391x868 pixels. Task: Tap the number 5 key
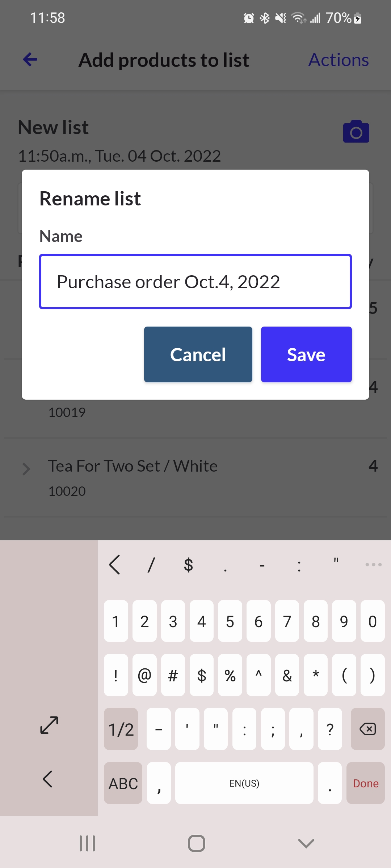click(x=230, y=621)
